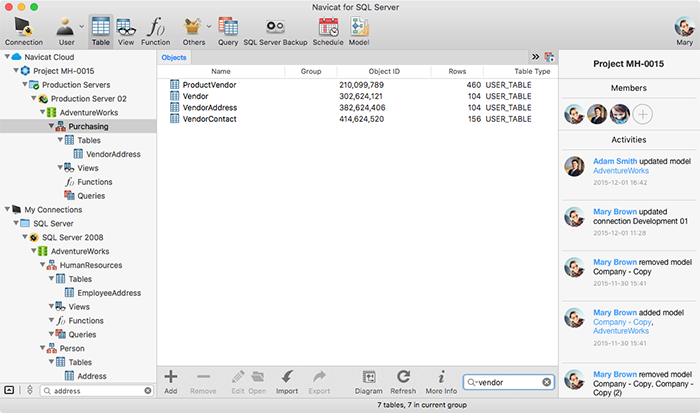The height and width of the screenshot is (413, 700).
Task: Sort by the Rows column header
Action: coord(457,71)
